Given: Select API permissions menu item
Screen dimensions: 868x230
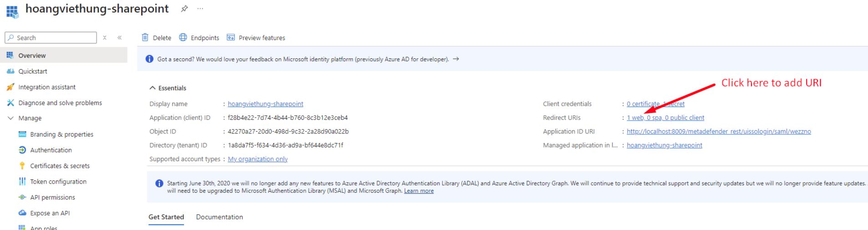Looking at the screenshot, I should [x=53, y=197].
